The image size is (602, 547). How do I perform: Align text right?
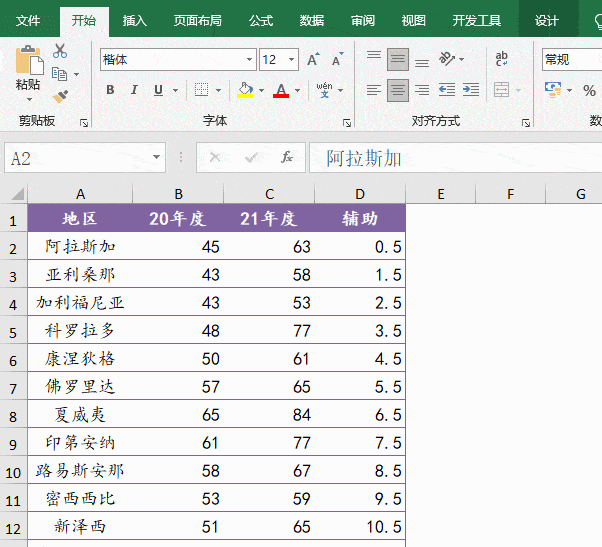click(x=422, y=90)
